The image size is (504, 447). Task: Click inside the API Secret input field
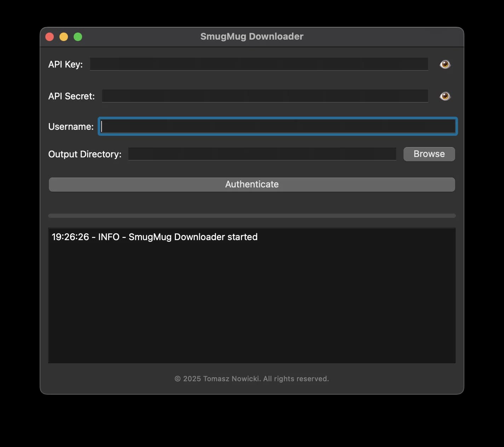coord(265,96)
